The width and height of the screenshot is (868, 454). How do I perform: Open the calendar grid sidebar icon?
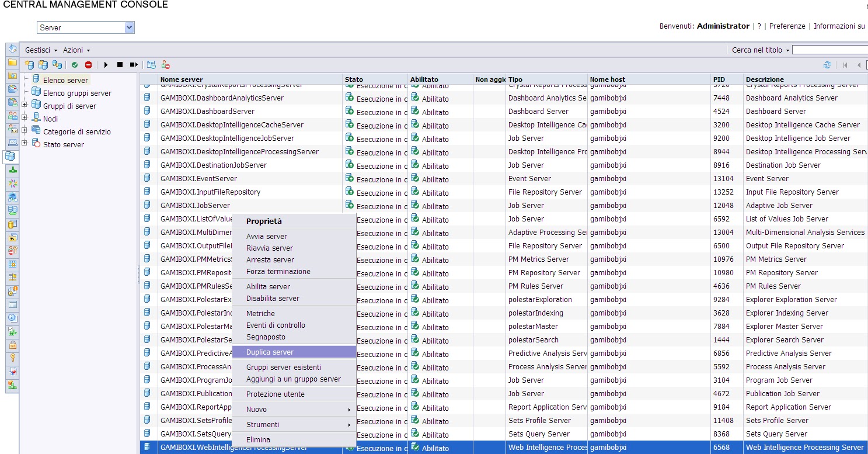pyautogui.click(x=12, y=264)
